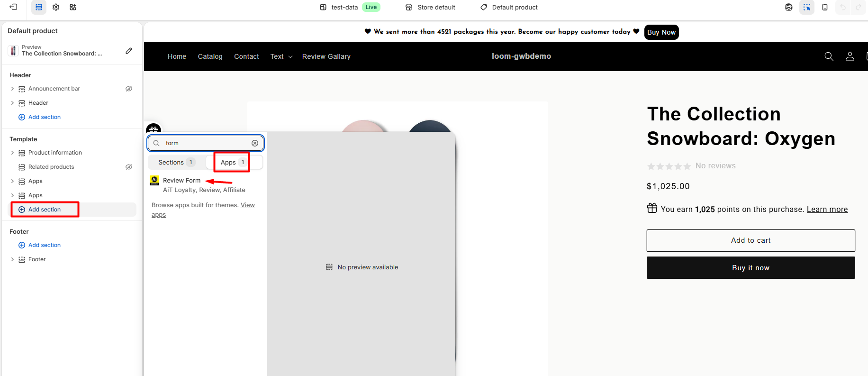
Task: Switch to the Apps tab
Action: coord(232,162)
